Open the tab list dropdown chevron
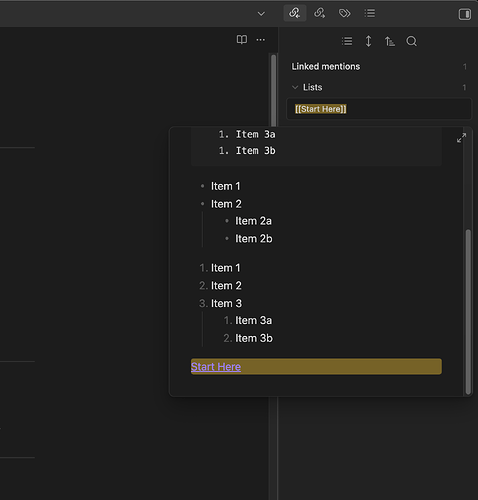 pos(261,14)
